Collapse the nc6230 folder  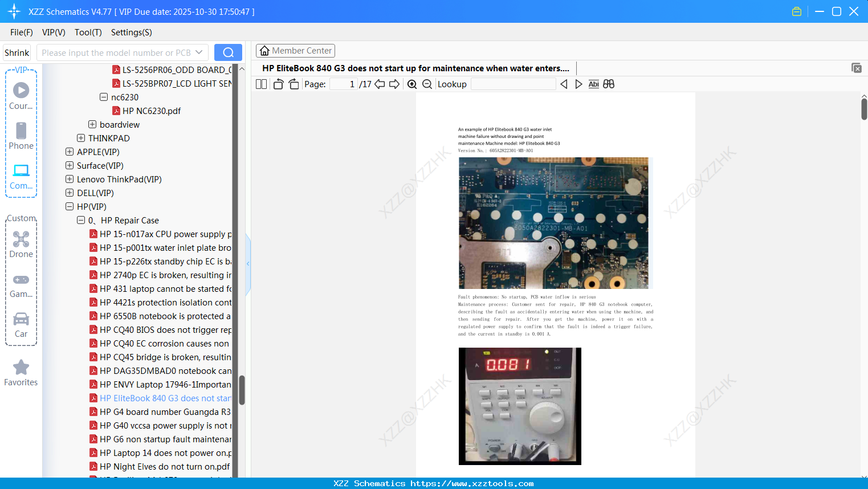[104, 97]
